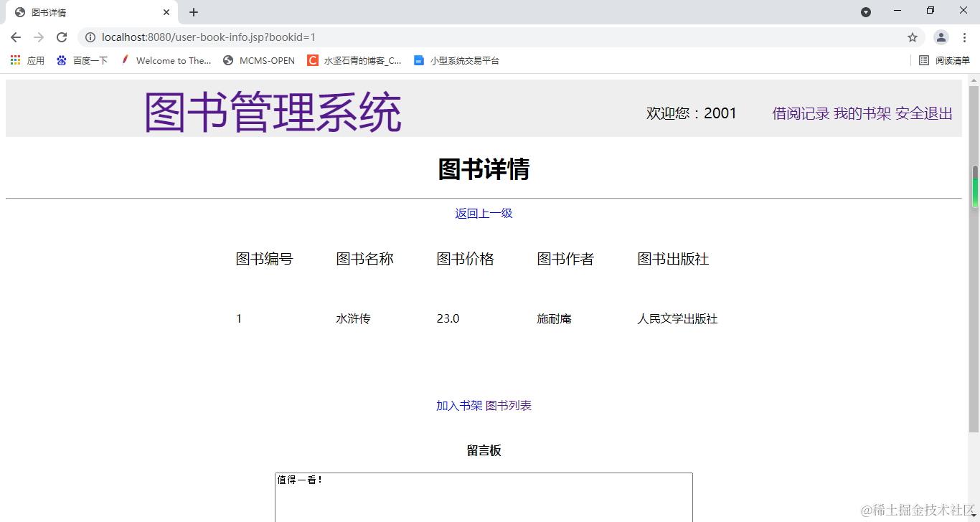Click the 返回上一级 link
Viewport: 980px width, 522px height.
tap(483, 213)
